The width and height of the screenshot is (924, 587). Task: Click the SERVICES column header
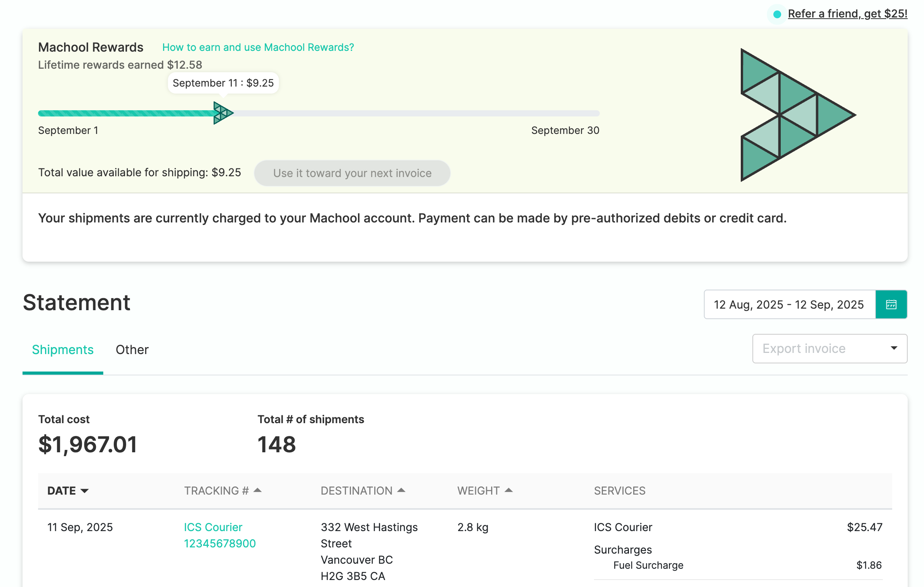[620, 491]
